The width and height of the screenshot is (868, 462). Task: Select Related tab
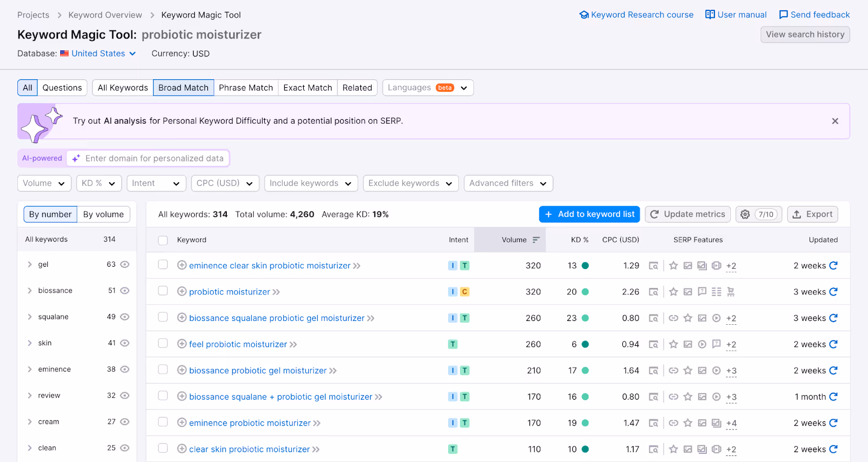[358, 88]
